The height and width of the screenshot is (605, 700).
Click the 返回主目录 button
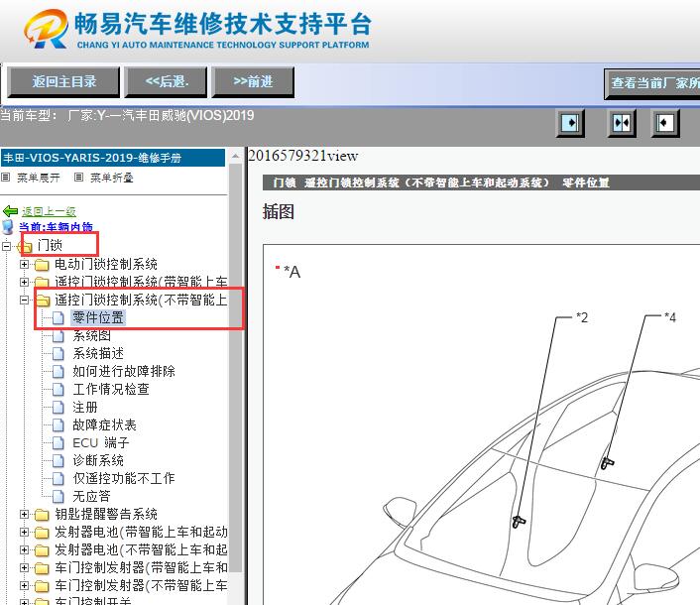point(63,81)
